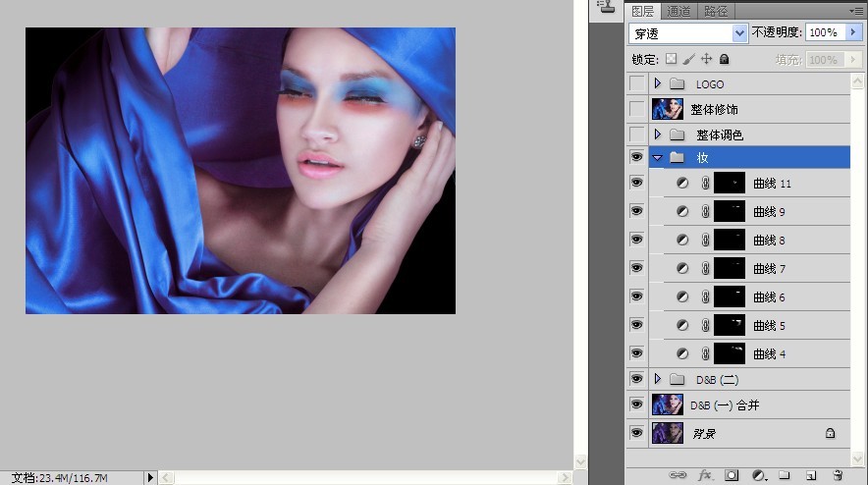
Task: Hide the 妆 group
Action: pyautogui.click(x=637, y=157)
